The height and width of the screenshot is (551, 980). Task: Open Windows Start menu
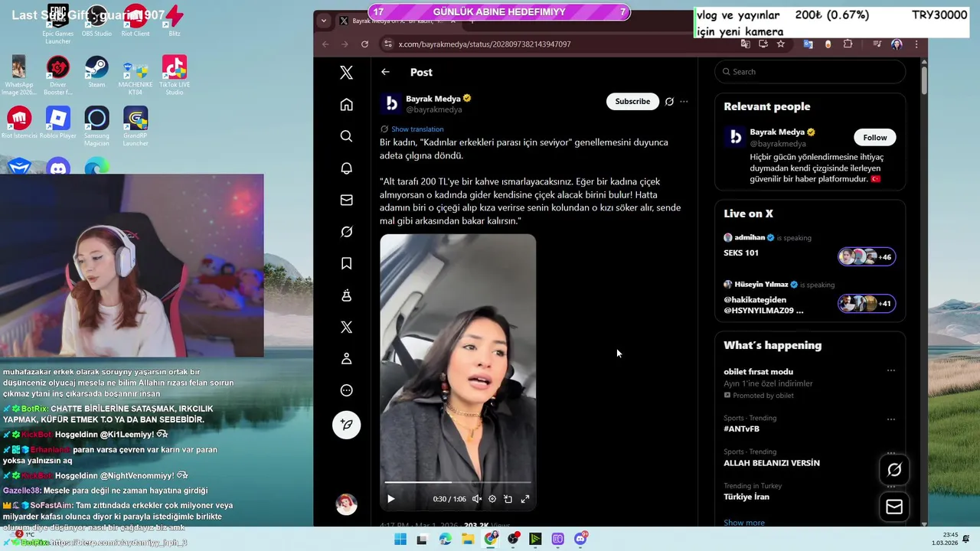click(x=400, y=540)
